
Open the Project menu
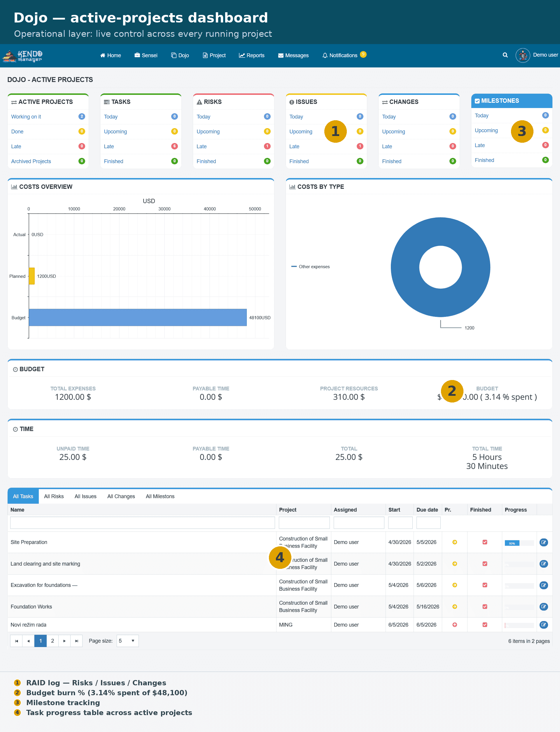click(214, 55)
